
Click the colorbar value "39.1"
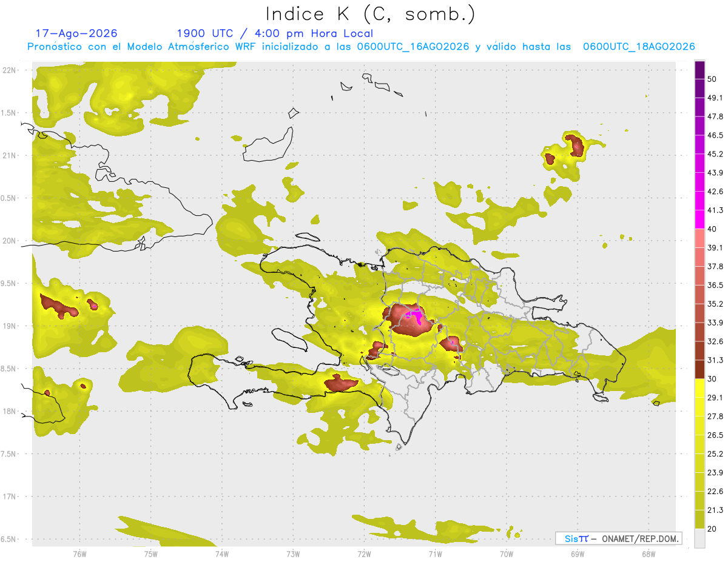coord(715,248)
